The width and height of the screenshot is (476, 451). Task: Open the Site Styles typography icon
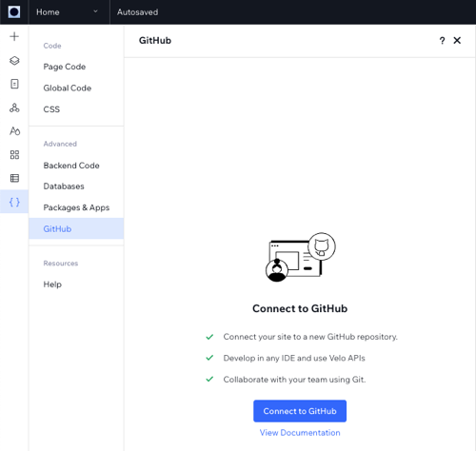coord(14,131)
